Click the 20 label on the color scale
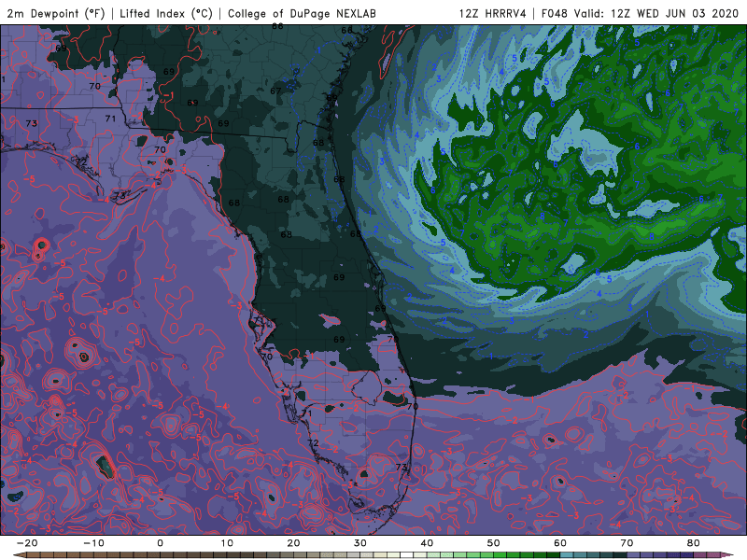Image resolution: width=747 pixels, height=560 pixels. pos(293,543)
